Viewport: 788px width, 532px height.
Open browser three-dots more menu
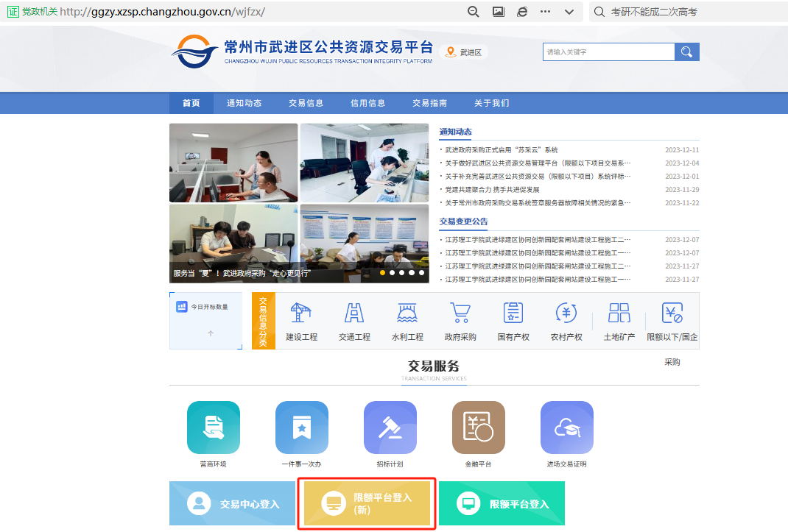point(545,12)
